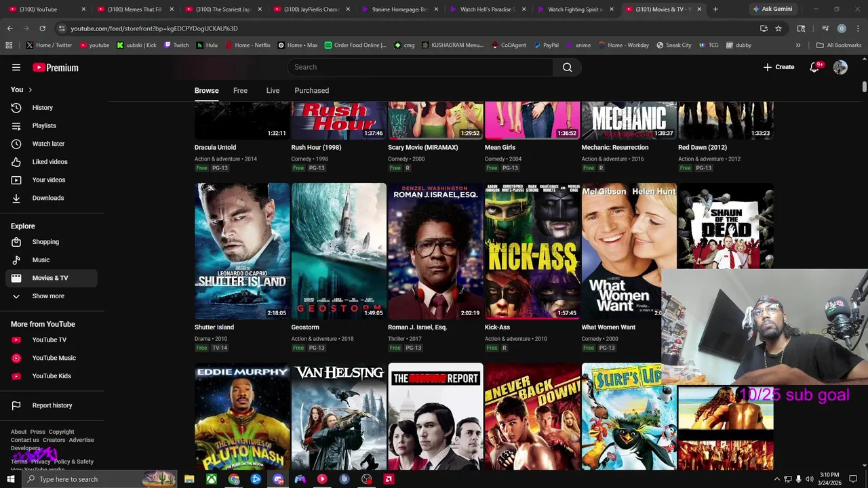The height and width of the screenshot is (488, 868).
Task: Open the account avatar menu
Action: tap(840, 67)
